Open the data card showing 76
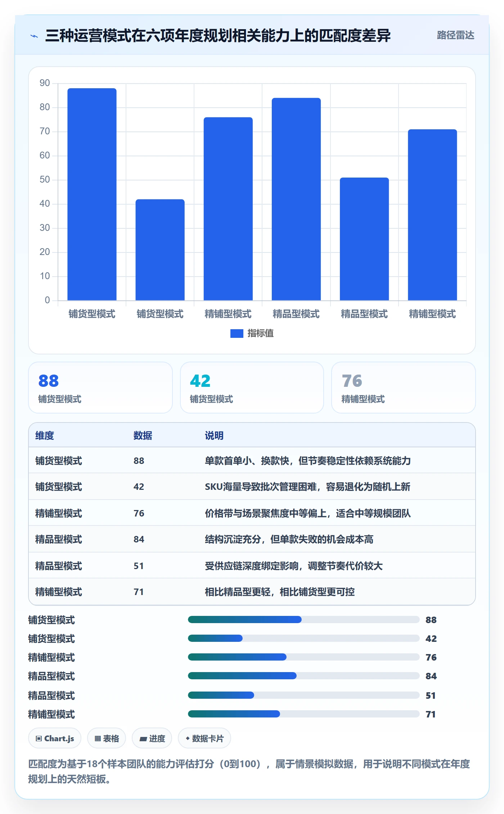The height and width of the screenshot is (814, 504). click(x=404, y=388)
